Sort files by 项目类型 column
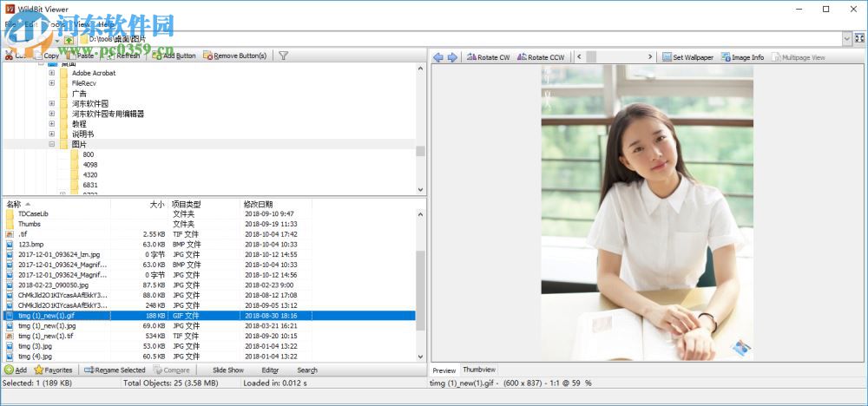Viewport: 868px width, 406px height. click(x=204, y=204)
